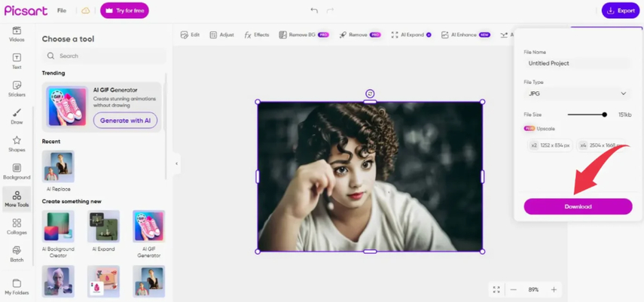Select the Draw sidebar tool
The height and width of the screenshot is (302, 644).
point(17,116)
